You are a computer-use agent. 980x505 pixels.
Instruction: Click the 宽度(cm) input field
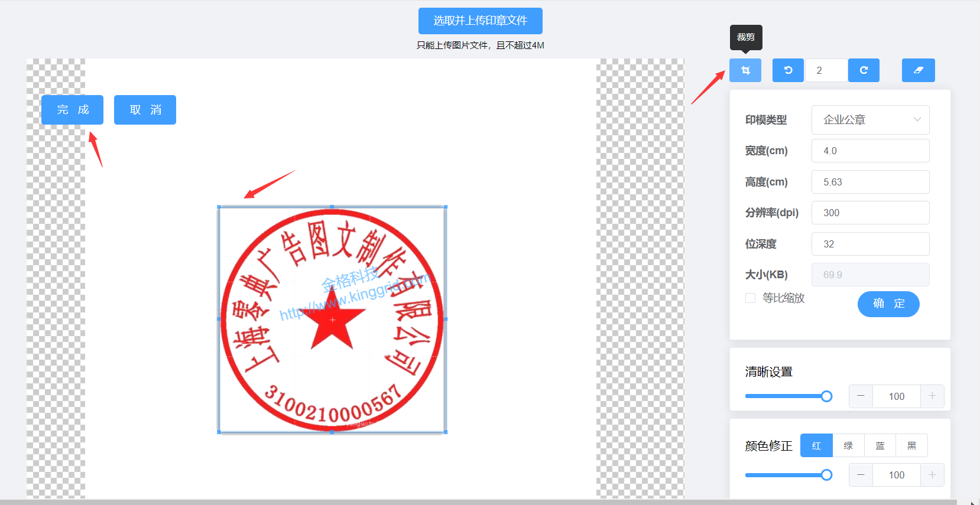pyautogui.click(x=869, y=151)
